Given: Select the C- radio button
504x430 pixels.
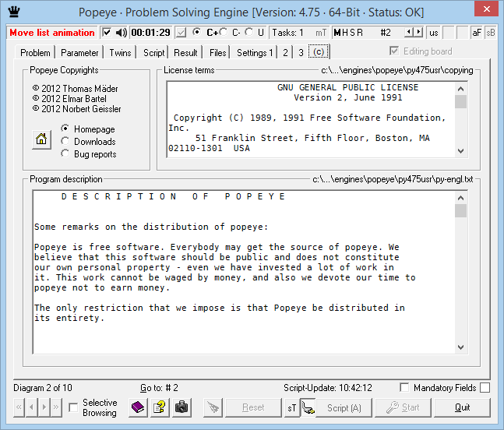Looking at the screenshot, I should tap(223, 32).
